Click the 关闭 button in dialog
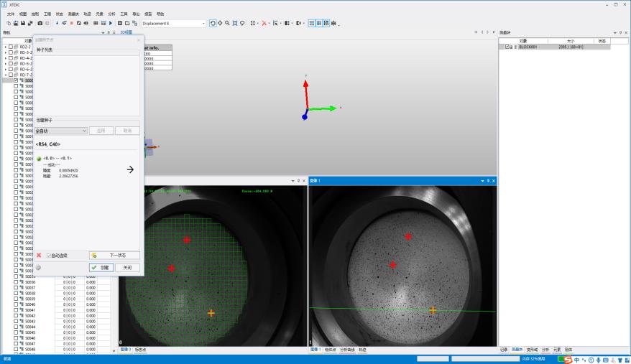631x364 pixels. pyautogui.click(x=128, y=268)
